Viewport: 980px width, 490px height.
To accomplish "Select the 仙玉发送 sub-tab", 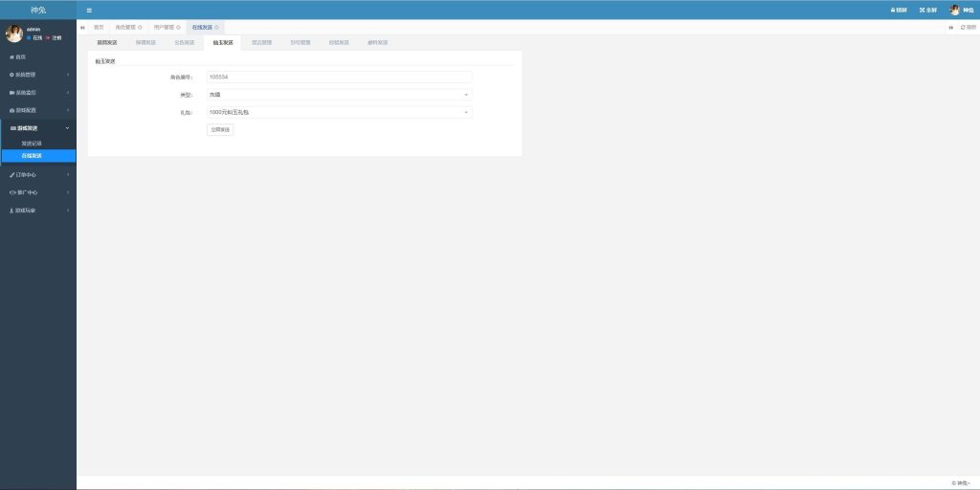I will [223, 43].
